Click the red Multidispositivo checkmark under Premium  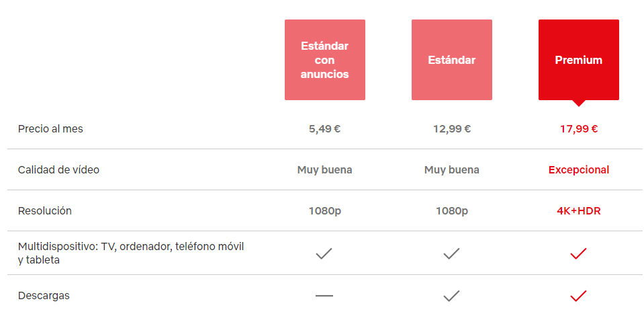pyautogui.click(x=578, y=253)
